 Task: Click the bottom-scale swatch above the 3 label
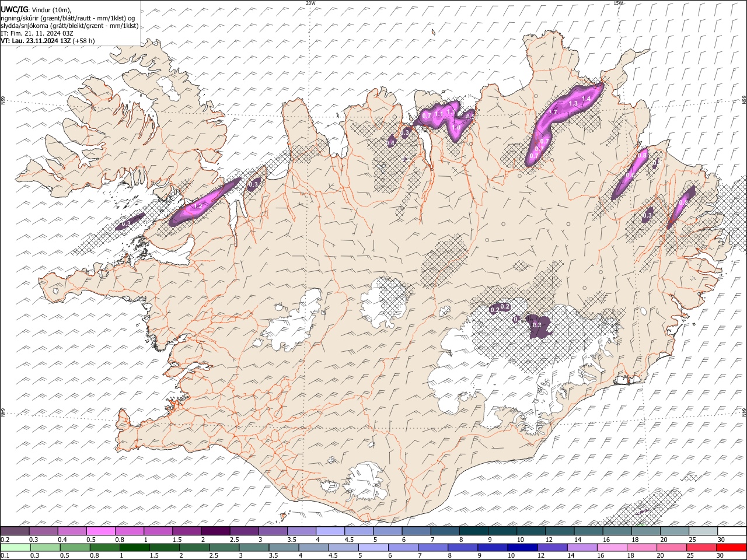pyautogui.click(x=254, y=547)
